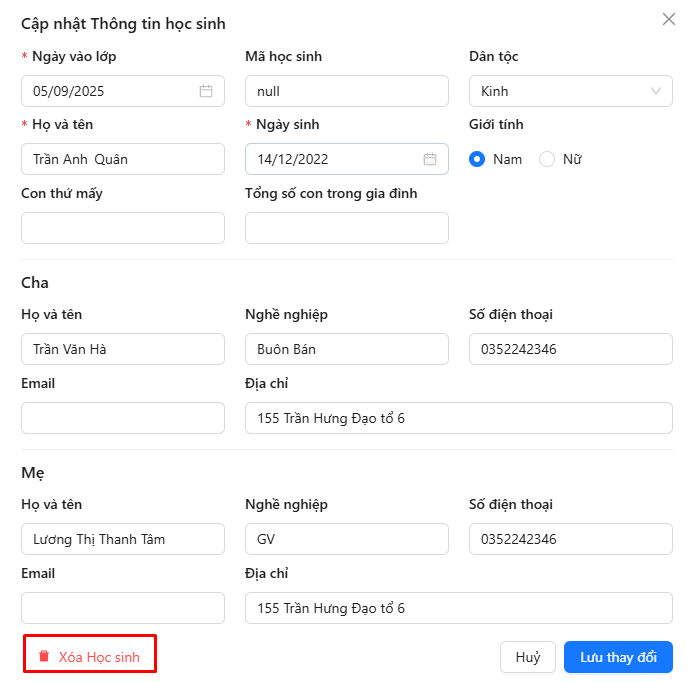688x682 pixels.
Task: Click Tổng số con trong gia đình field
Action: 346,228
